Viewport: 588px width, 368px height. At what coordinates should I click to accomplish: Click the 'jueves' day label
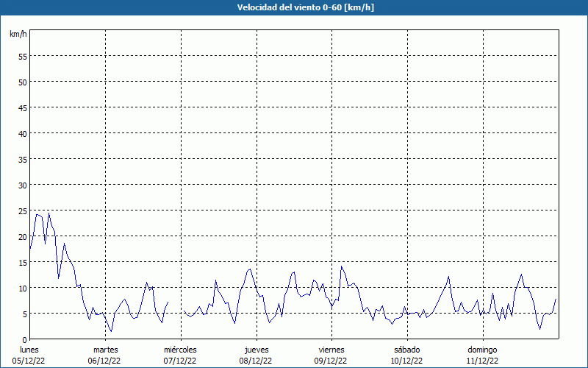coord(257,350)
